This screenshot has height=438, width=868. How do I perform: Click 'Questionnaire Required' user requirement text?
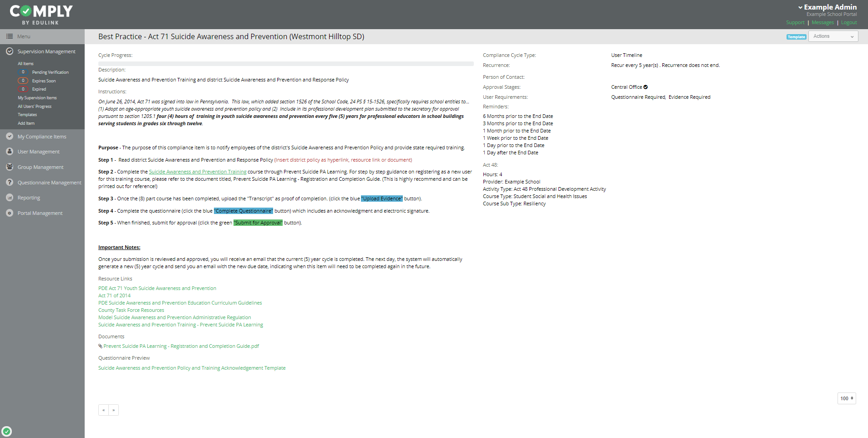point(638,97)
